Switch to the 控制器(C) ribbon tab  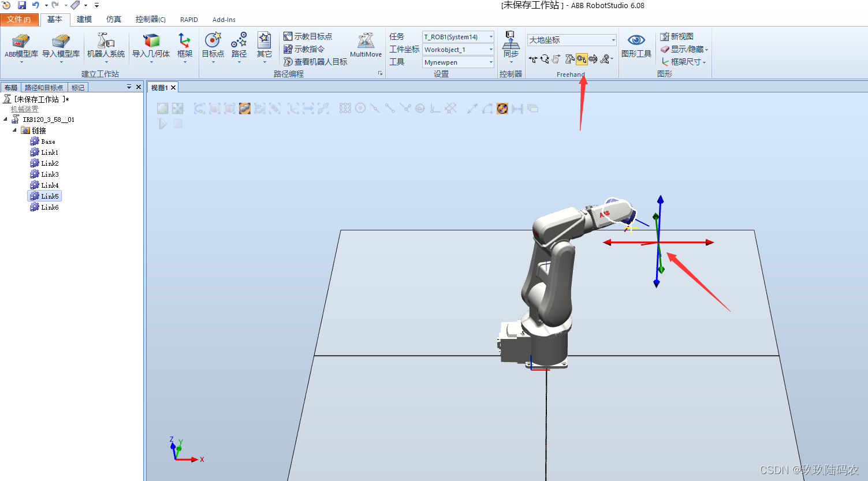pos(150,19)
